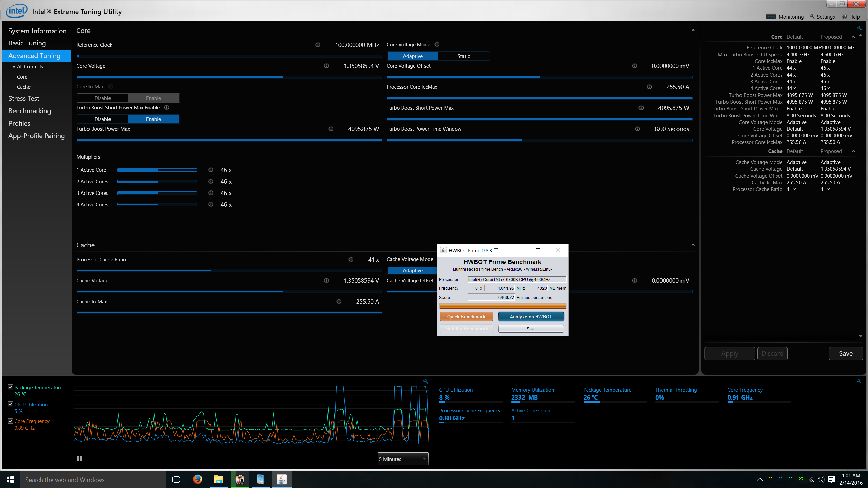Open Windows Start menu
Screen dimensions: 868x488
tap(10, 479)
